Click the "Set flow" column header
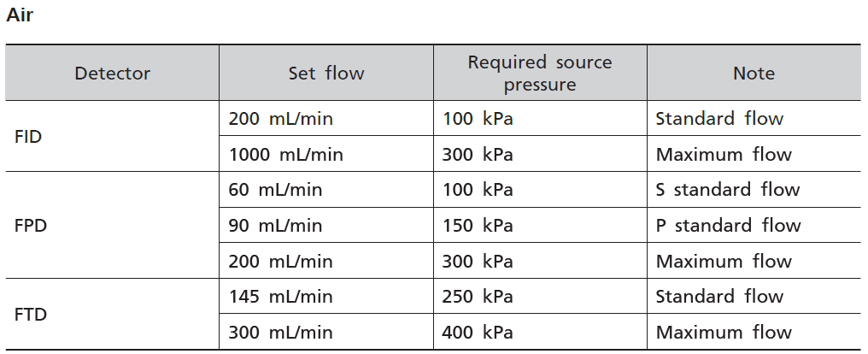The height and width of the screenshot is (354, 868). click(x=326, y=74)
